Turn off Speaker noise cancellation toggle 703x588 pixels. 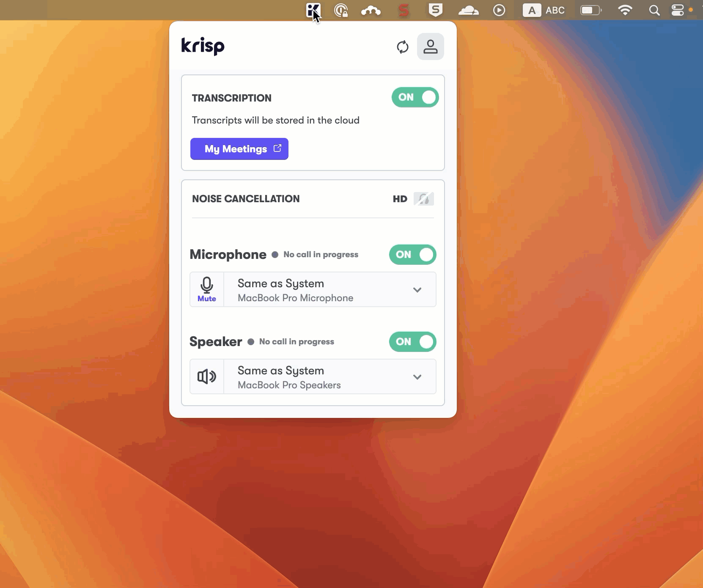[x=413, y=342]
